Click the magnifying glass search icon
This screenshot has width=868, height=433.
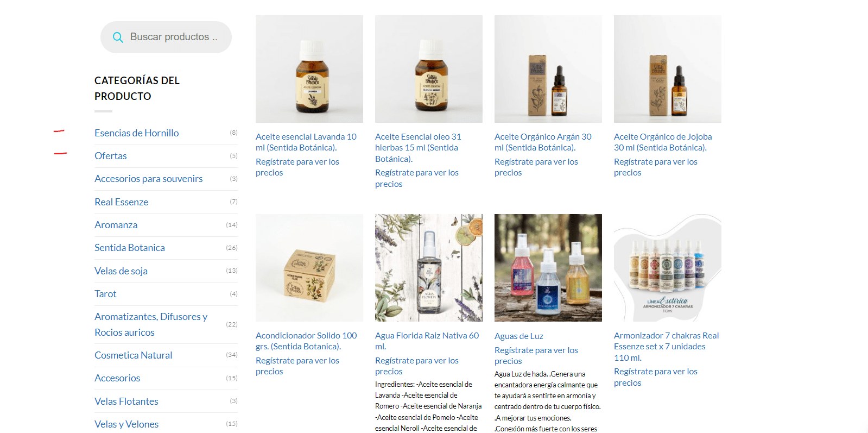pos(117,37)
